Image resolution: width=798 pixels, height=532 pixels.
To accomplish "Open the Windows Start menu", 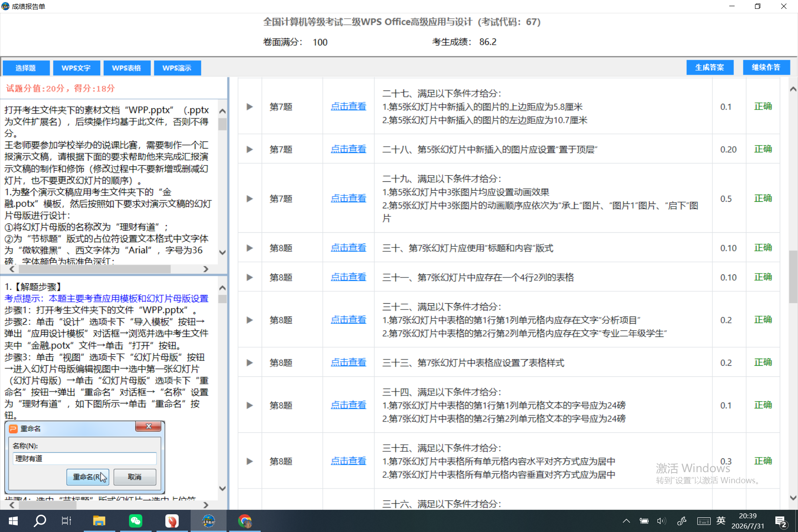I will (x=13, y=521).
